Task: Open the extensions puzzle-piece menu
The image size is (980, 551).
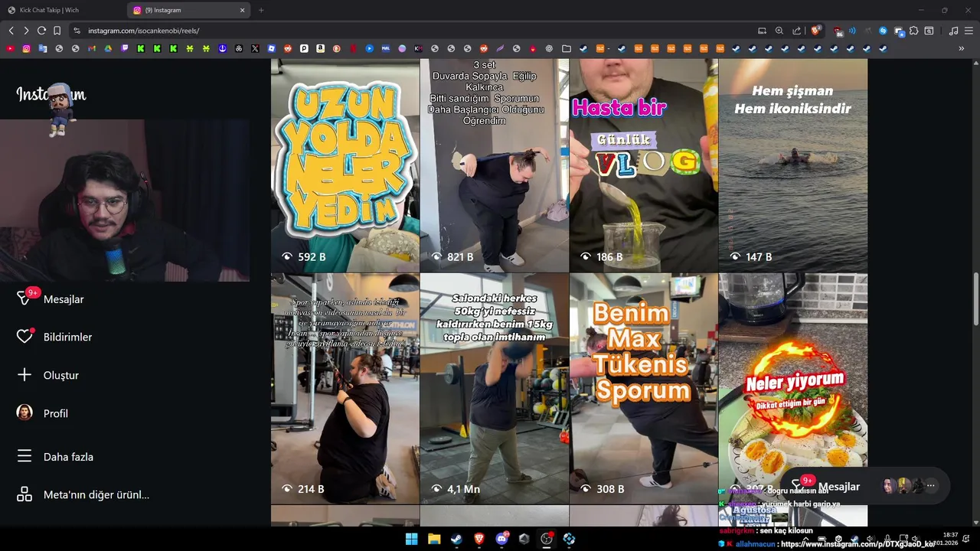Action: (x=913, y=31)
